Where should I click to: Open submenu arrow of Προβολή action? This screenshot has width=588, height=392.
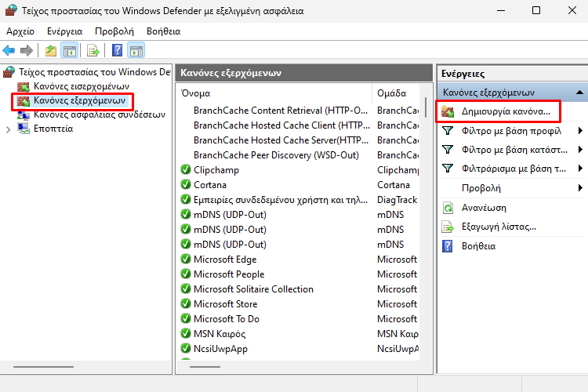(x=580, y=187)
